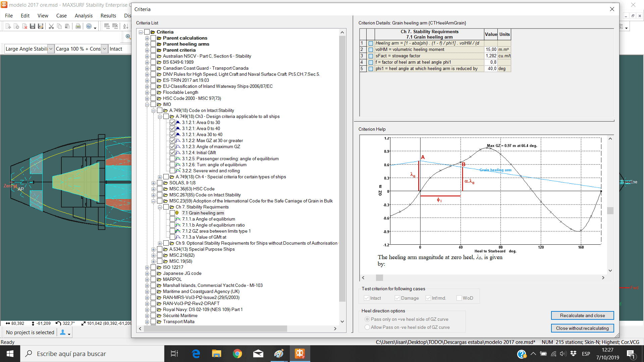
Task: Open the Large Angle Stability analysis dropdown
Action: (x=51, y=49)
